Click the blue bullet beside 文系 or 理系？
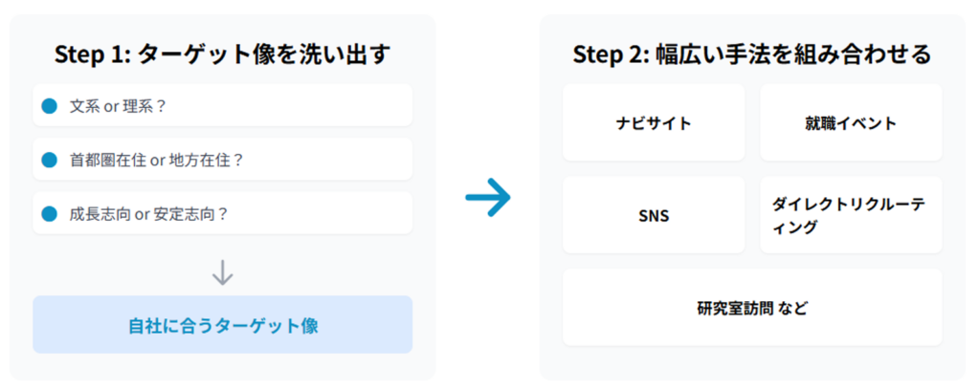The width and height of the screenshot is (980, 390). coord(50,106)
